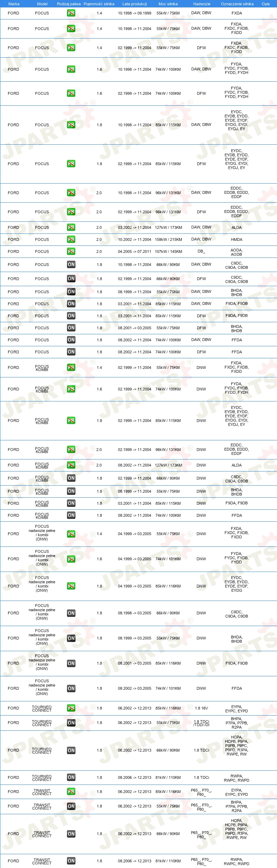Click the FXDA engine code in the first row

tap(237, 13)
